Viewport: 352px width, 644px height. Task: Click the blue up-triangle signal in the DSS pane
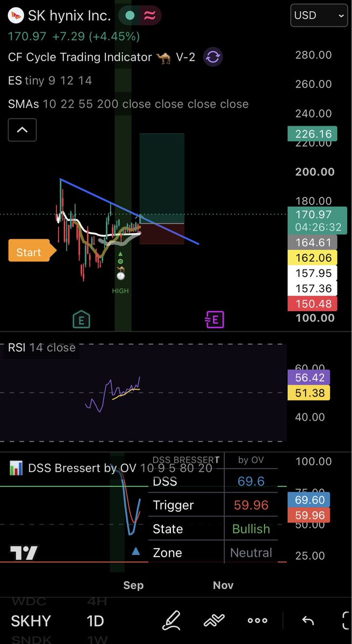pos(136,551)
